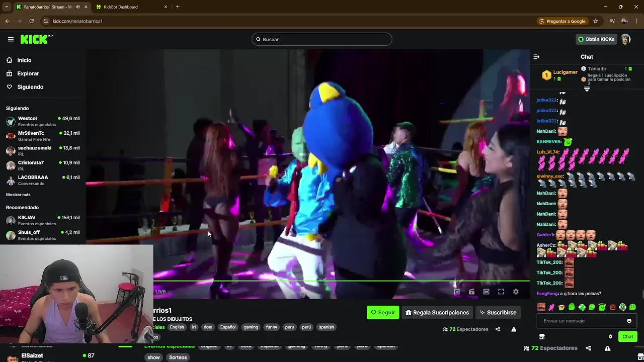This screenshot has height=362, width=644.
Task: Click the pink feather quick emote
Action: coord(551,307)
